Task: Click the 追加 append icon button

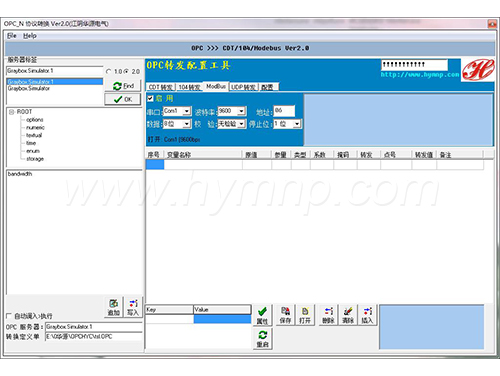Action: pos(114,307)
